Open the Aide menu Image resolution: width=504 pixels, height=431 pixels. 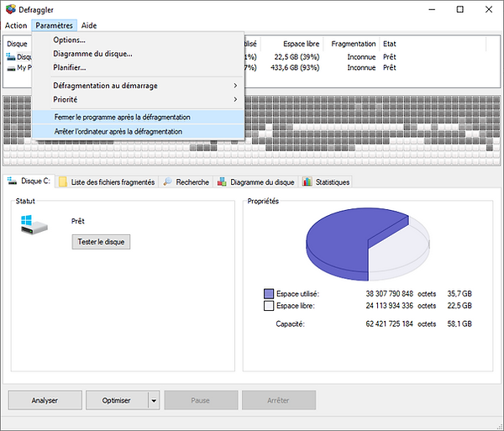89,25
